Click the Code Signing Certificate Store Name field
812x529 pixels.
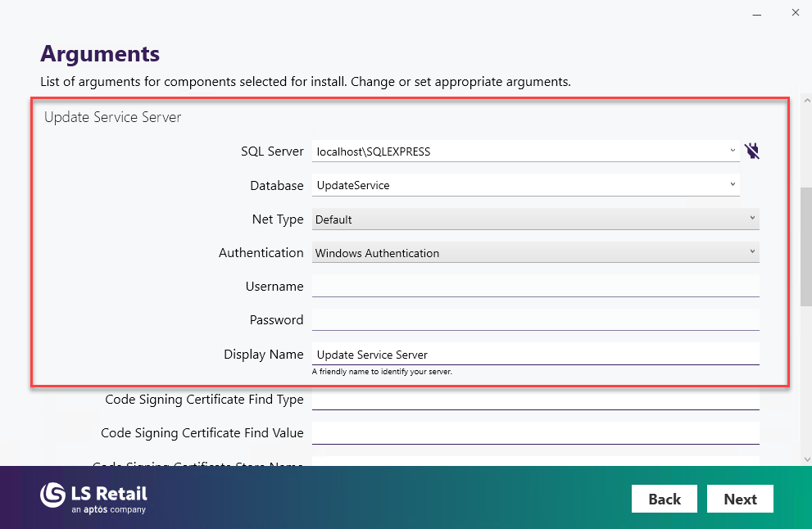click(535, 462)
